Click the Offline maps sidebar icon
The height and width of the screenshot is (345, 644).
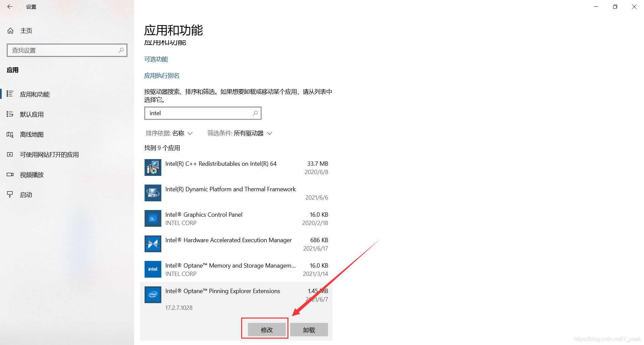[x=10, y=134]
